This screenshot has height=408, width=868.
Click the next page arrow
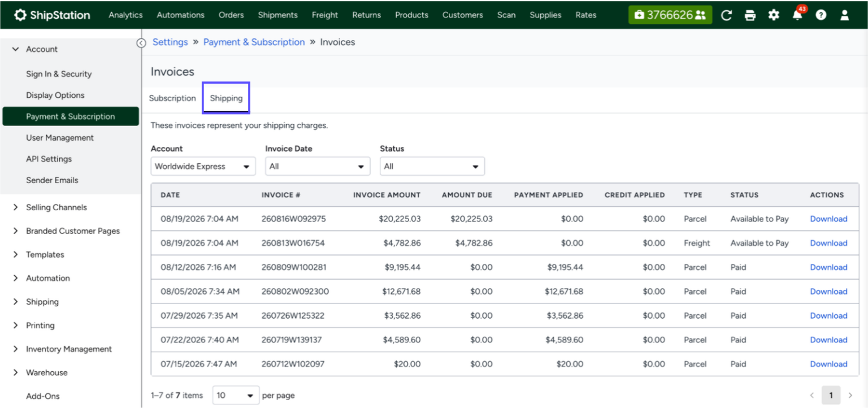tap(850, 395)
